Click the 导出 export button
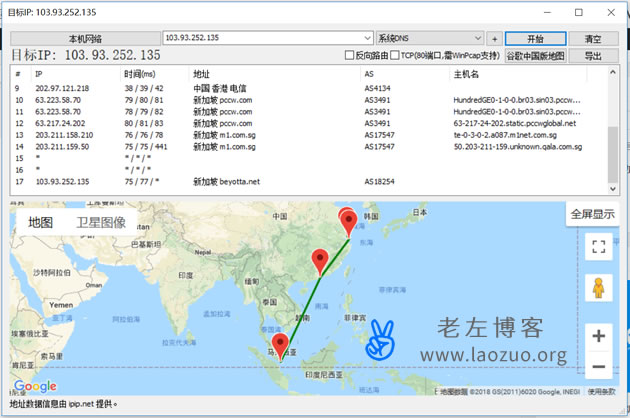This screenshot has height=418, width=630. click(x=593, y=56)
